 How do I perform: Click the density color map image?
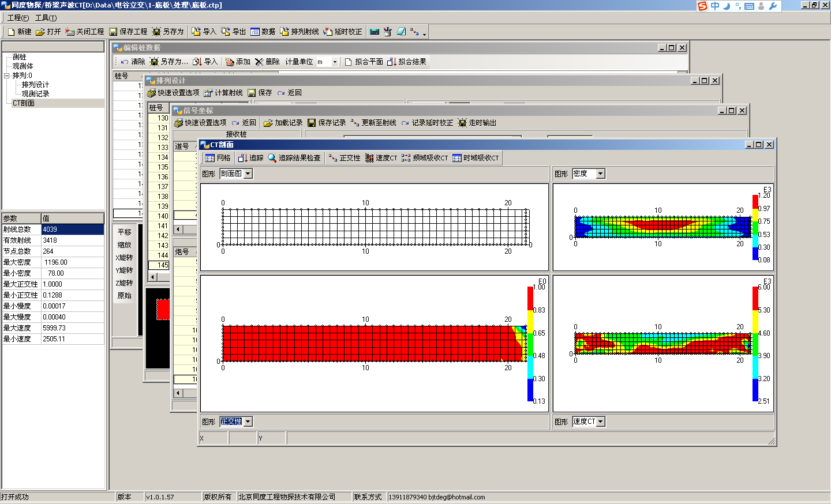tap(663, 227)
